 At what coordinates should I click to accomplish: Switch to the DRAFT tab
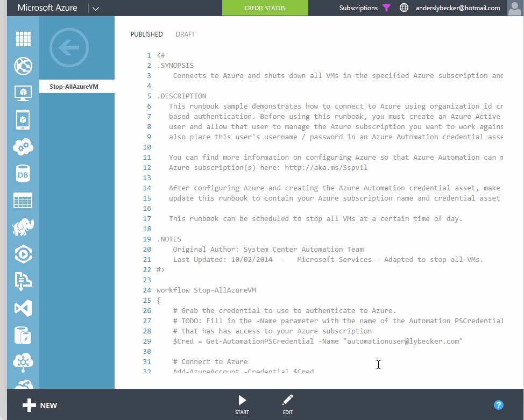point(185,34)
